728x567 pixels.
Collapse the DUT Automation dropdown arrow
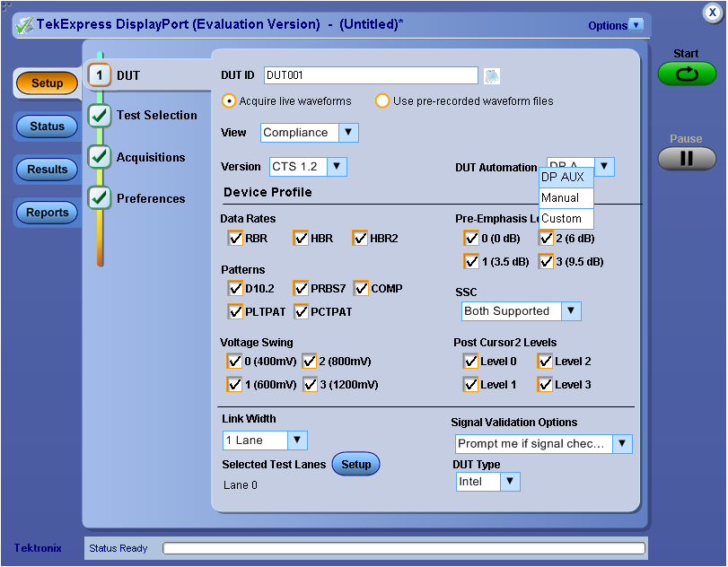604,166
